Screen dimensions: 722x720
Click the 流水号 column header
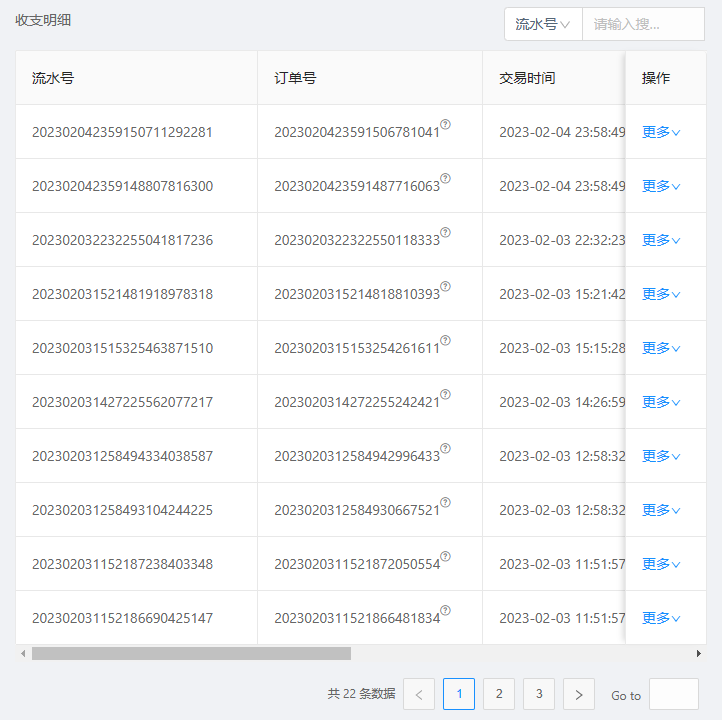(136, 78)
